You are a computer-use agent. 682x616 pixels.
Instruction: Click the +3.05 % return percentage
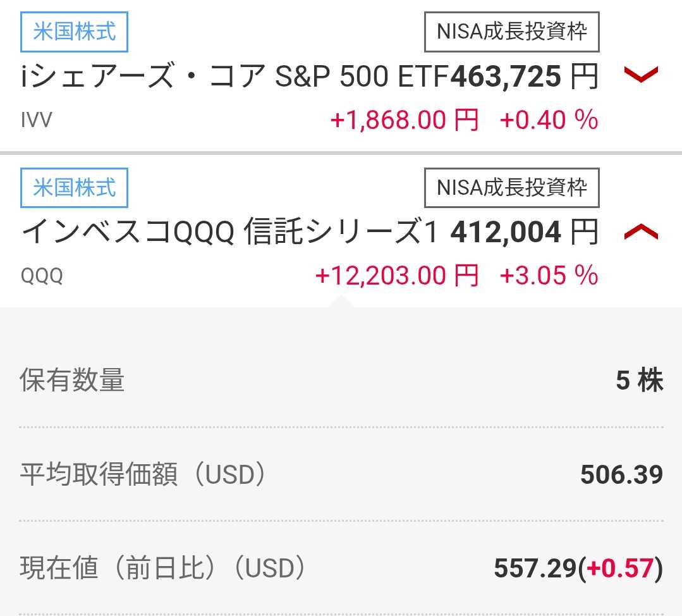(549, 276)
